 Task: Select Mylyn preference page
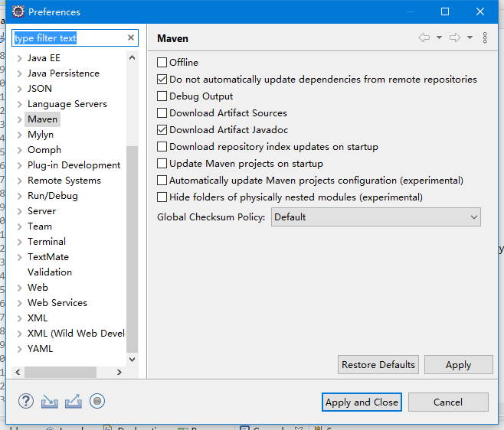coord(41,135)
